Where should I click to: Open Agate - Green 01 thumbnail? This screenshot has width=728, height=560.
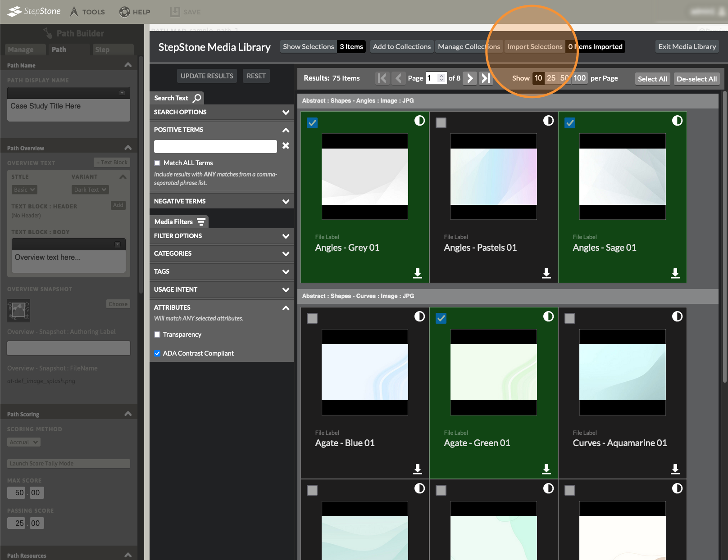pos(494,372)
